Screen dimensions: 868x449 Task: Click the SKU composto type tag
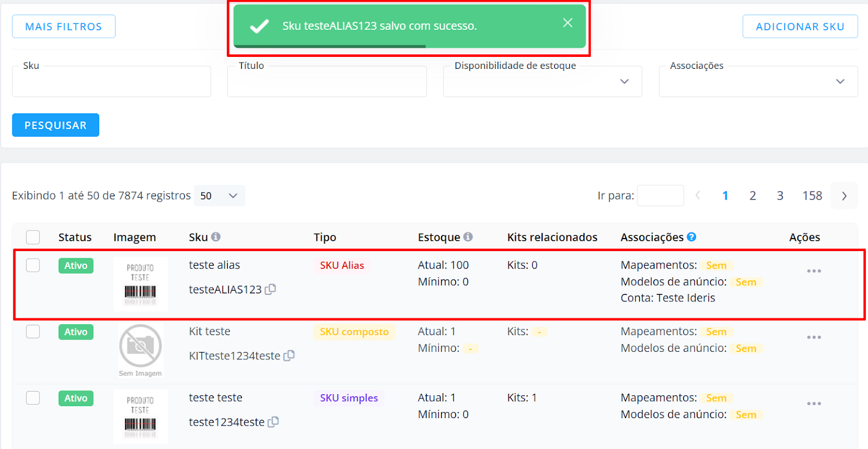[354, 331]
